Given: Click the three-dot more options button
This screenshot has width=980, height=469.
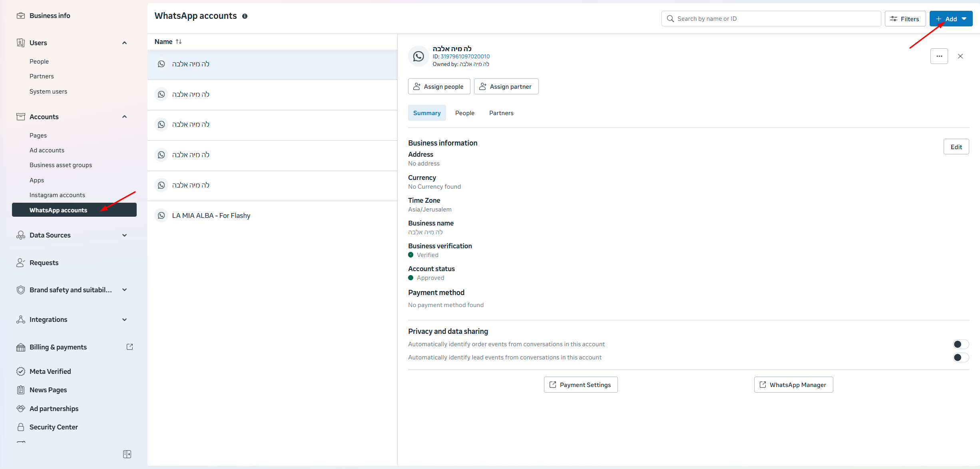Looking at the screenshot, I should (x=939, y=56).
